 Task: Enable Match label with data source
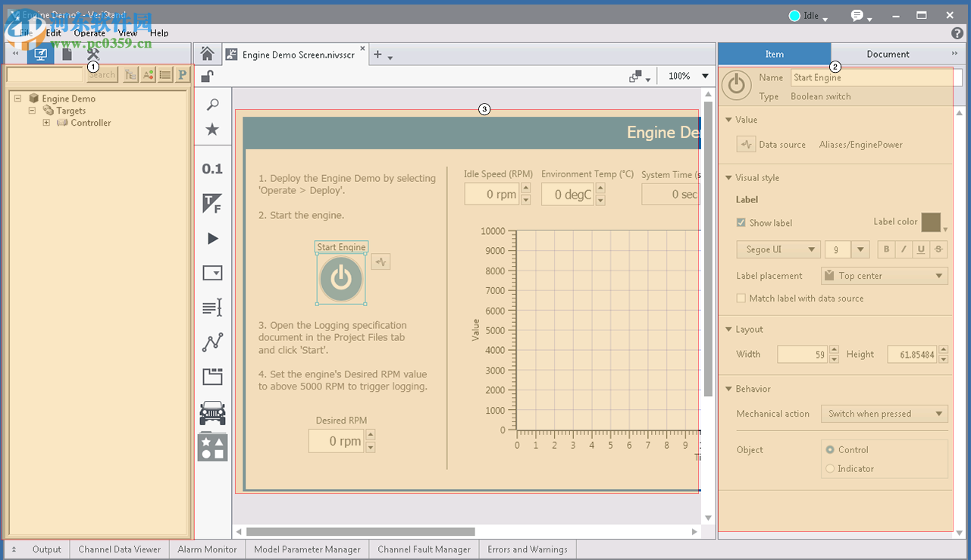coord(741,299)
